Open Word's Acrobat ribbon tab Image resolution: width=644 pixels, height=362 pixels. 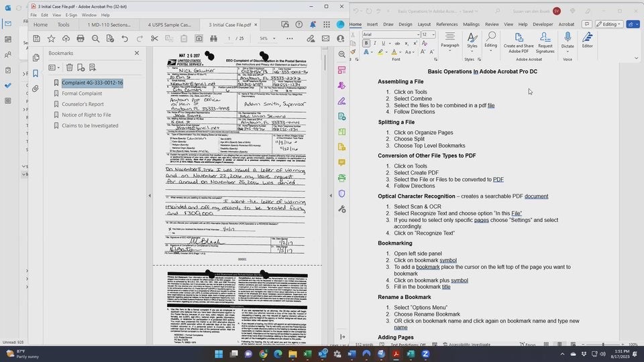pos(566,24)
